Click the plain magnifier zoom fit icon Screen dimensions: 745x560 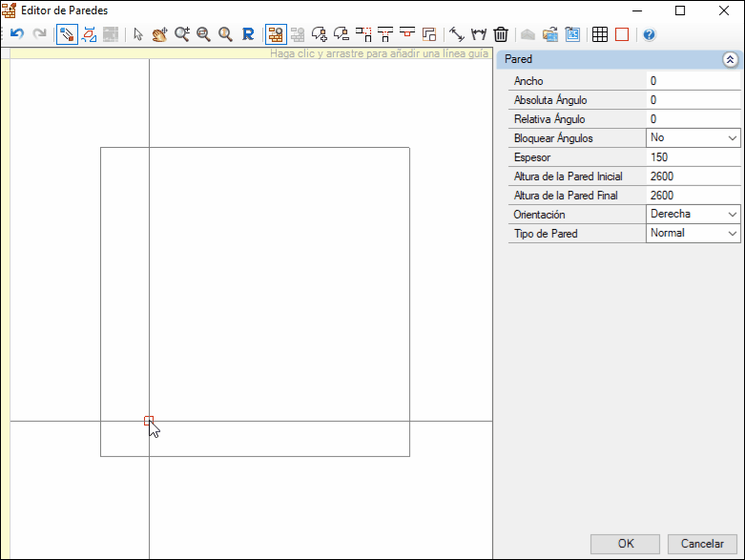(x=226, y=34)
